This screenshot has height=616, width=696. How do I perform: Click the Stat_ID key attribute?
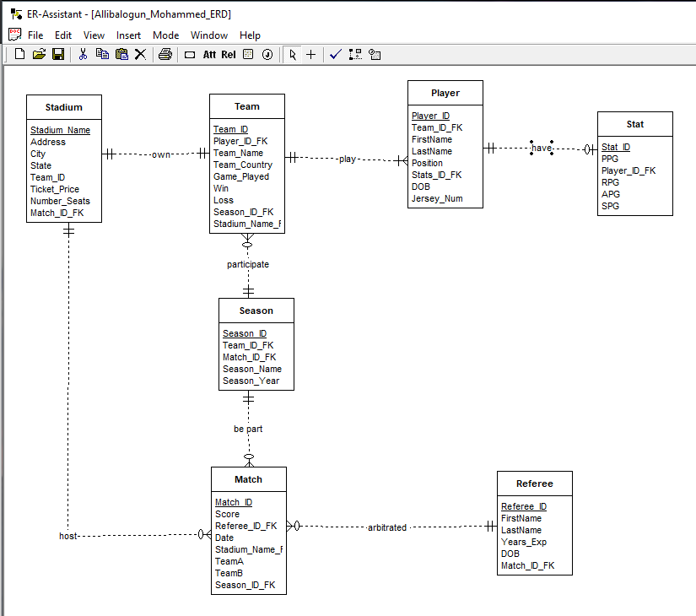point(616,147)
